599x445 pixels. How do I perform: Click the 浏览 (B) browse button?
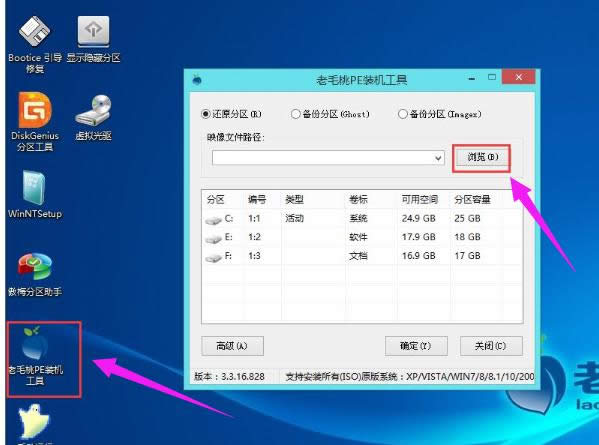tap(482, 157)
